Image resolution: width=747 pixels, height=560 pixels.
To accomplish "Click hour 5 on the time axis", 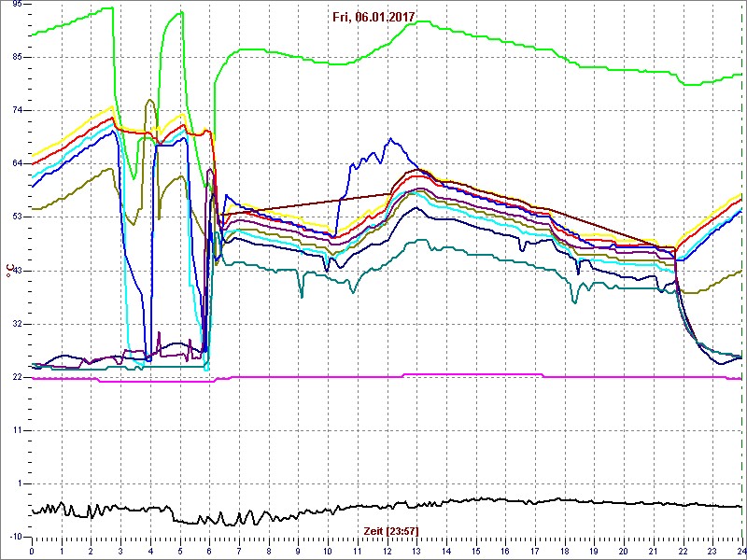I will pyautogui.click(x=180, y=550).
